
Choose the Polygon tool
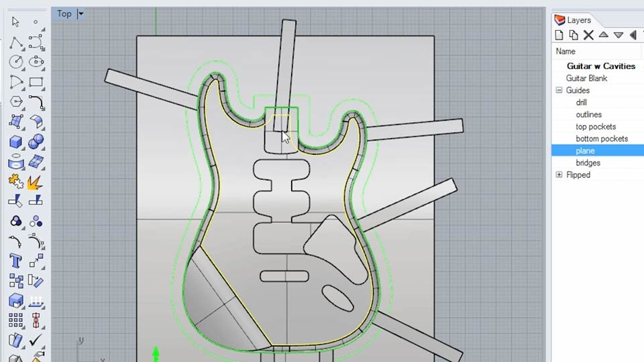[15, 101]
